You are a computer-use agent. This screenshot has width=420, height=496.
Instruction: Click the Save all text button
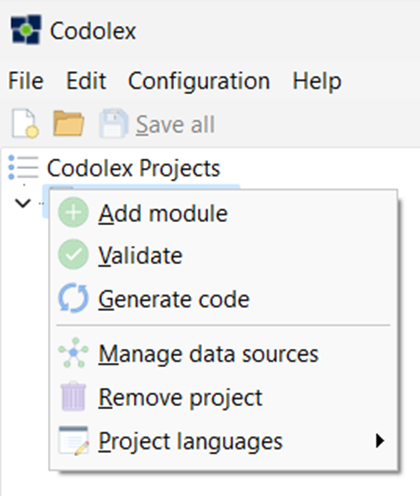[x=175, y=124]
